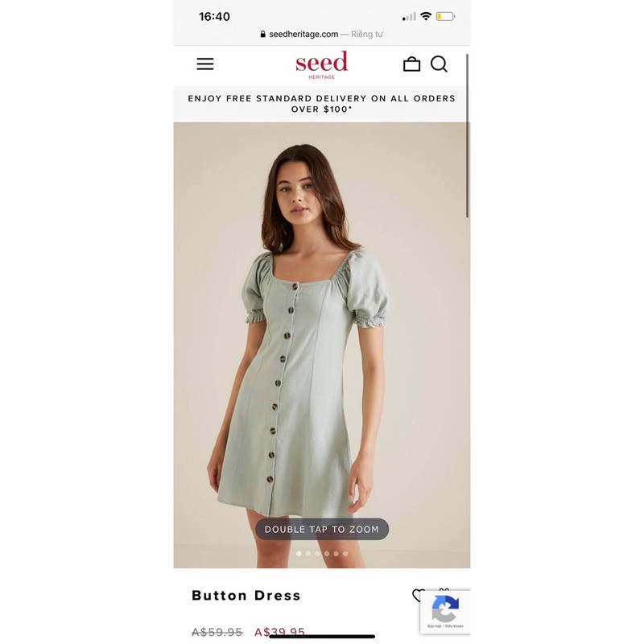Add Button Dress to wishlist heart
This screenshot has height=644, width=644.
(418, 595)
